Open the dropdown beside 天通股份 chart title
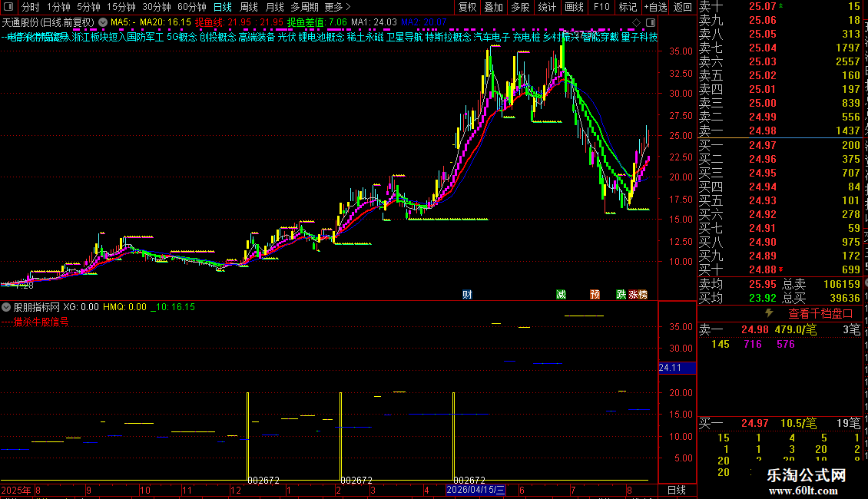The height and width of the screenshot is (499, 868). (103, 22)
